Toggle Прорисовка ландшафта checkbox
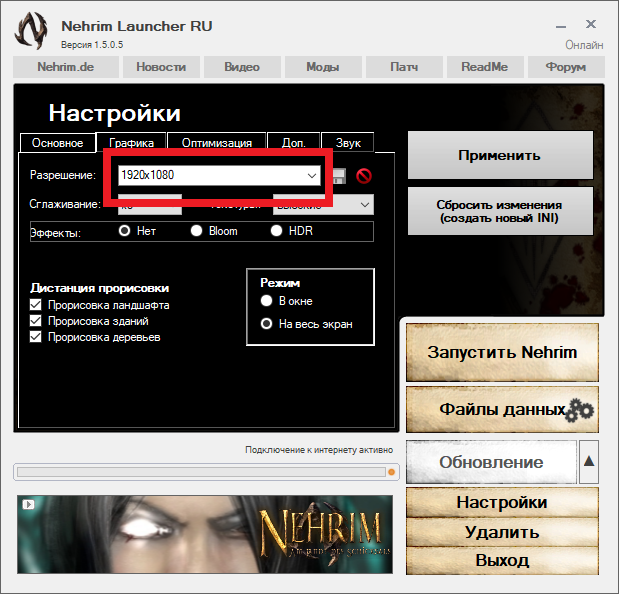This screenshot has height=594, width=619. (37, 305)
